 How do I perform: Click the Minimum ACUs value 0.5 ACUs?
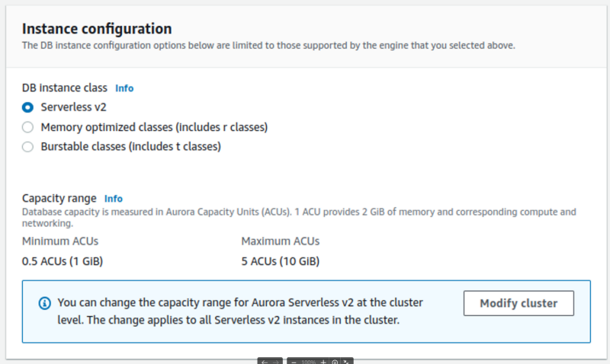63,262
